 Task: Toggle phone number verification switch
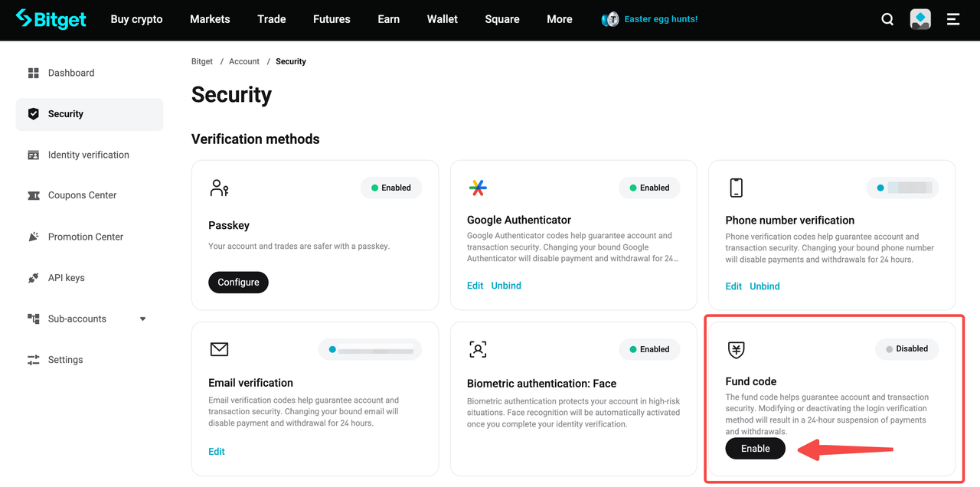click(x=902, y=188)
